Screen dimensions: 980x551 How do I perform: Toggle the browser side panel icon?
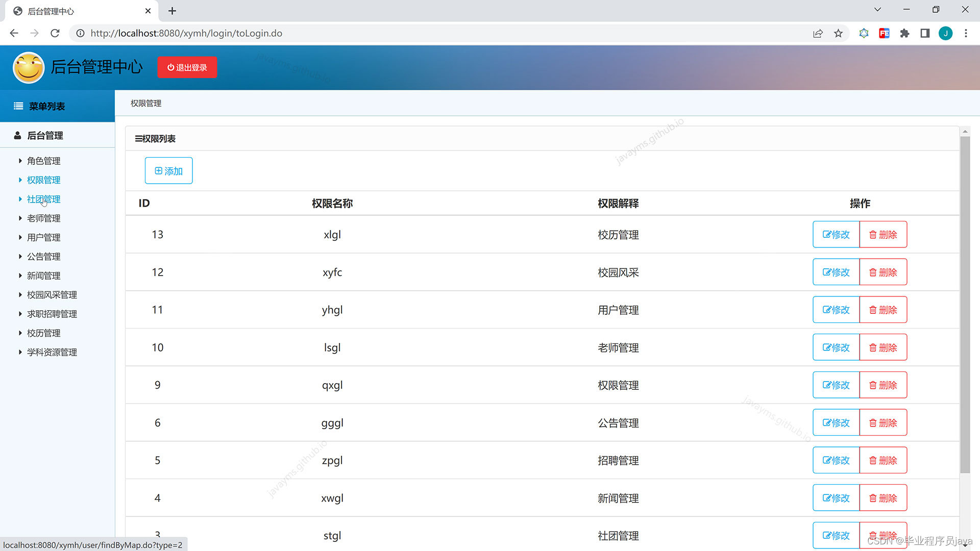click(x=925, y=33)
